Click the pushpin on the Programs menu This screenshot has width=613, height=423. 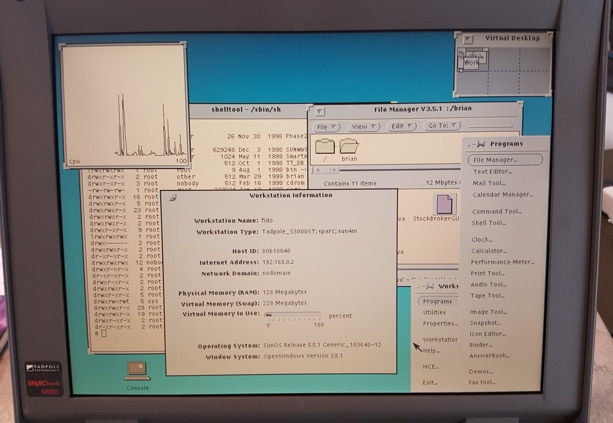point(477,144)
